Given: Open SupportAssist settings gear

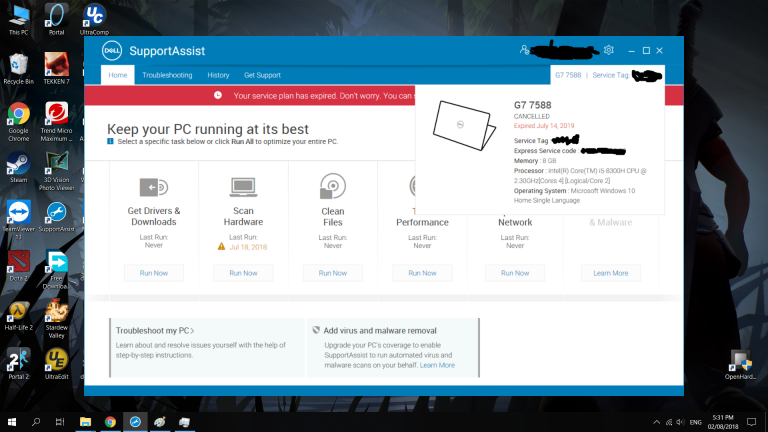Looking at the screenshot, I should click(x=608, y=50).
